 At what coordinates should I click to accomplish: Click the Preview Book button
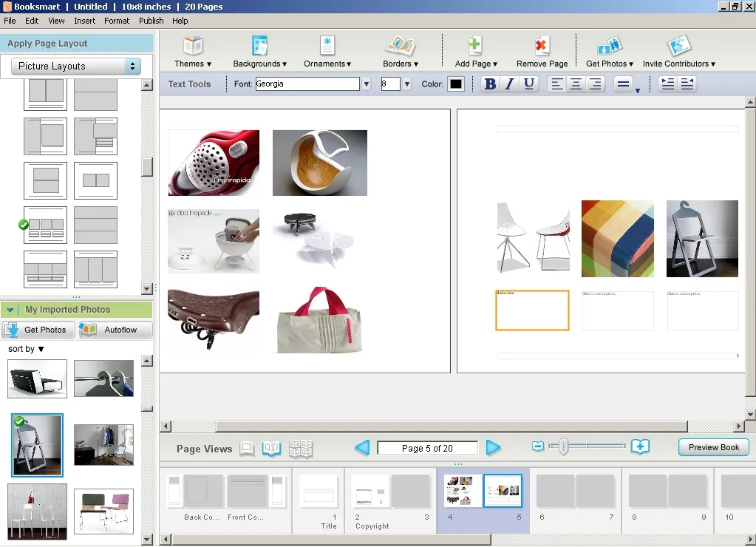point(714,447)
